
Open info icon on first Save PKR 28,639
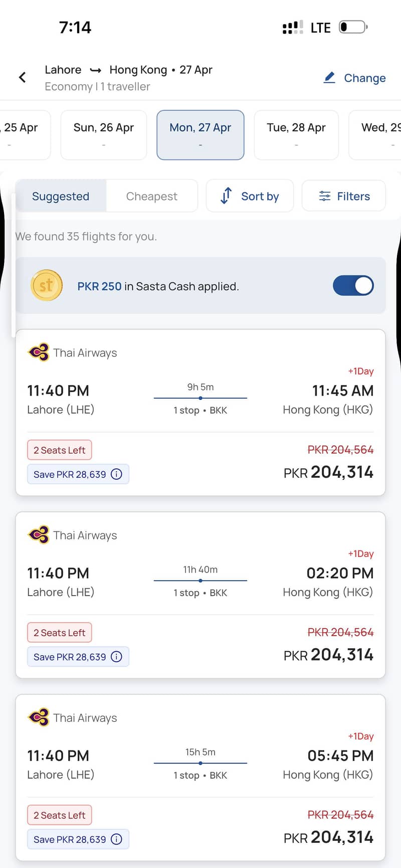116,474
